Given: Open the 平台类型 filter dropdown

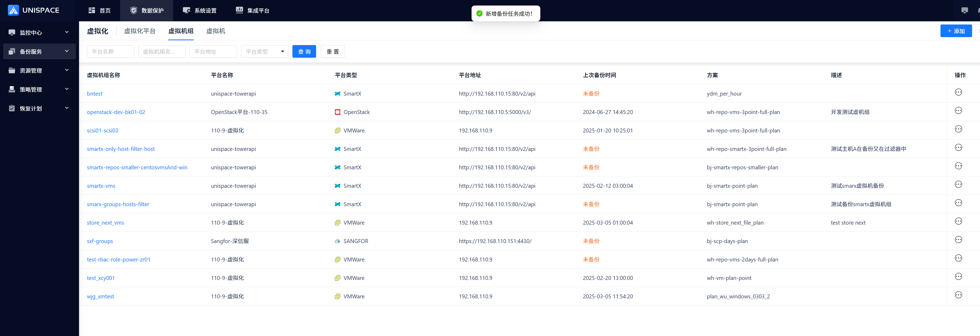Looking at the screenshot, I should coord(264,52).
